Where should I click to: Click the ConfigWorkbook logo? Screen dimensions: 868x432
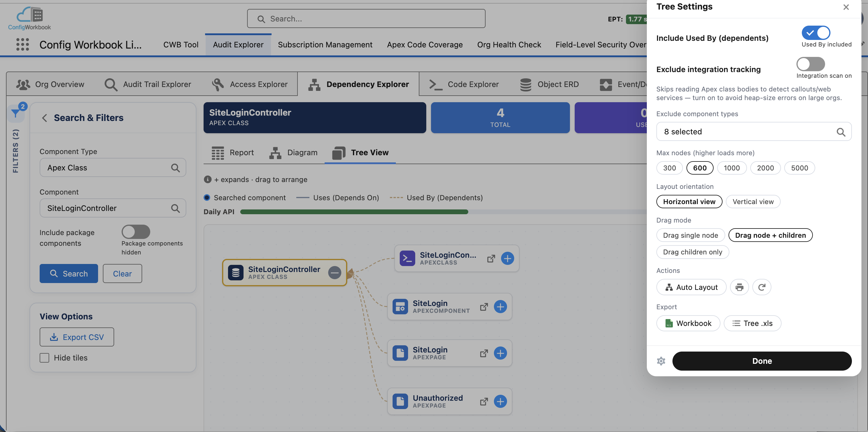tap(29, 18)
